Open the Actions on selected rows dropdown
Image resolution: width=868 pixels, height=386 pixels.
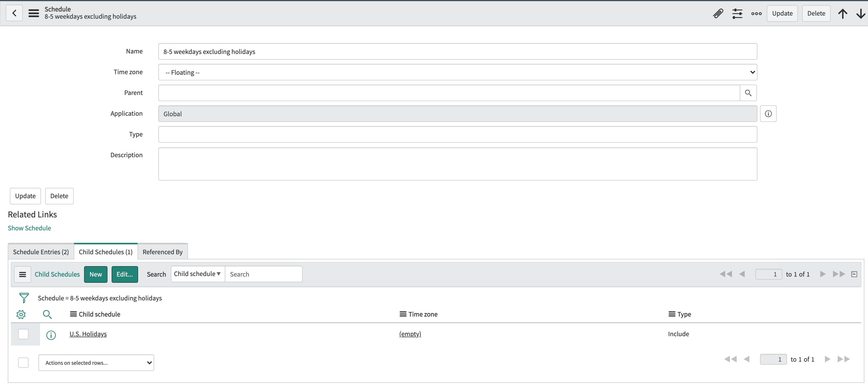click(96, 362)
